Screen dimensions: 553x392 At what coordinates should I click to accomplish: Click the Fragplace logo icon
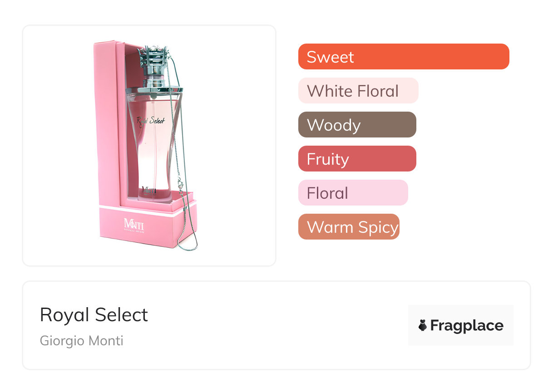tap(423, 325)
